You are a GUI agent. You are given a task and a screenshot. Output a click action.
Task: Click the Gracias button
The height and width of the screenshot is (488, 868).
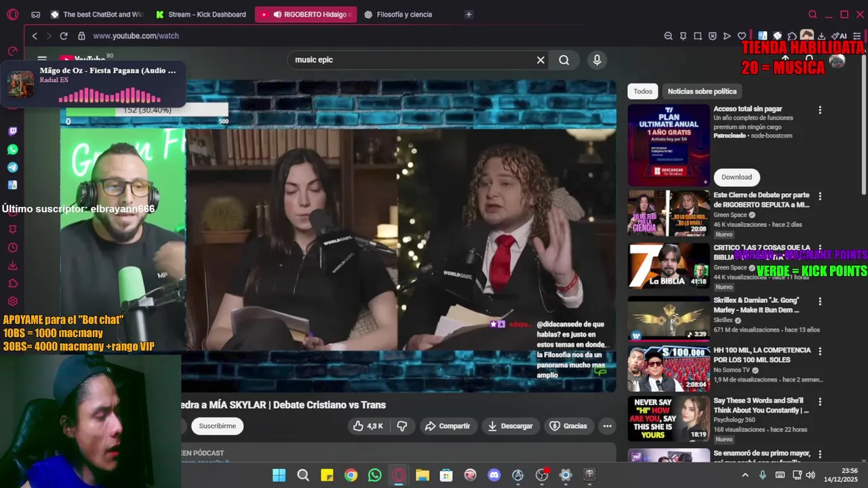pyautogui.click(x=568, y=426)
